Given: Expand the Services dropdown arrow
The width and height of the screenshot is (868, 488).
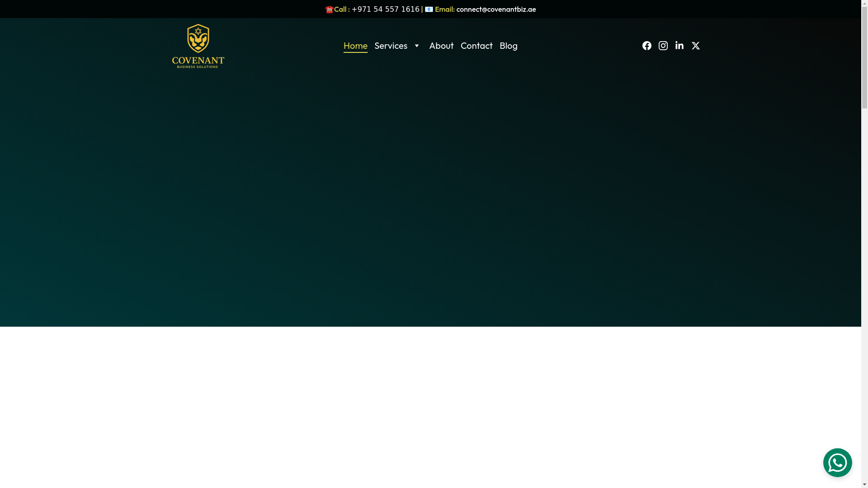Looking at the screenshot, I should tap(417, 46).
